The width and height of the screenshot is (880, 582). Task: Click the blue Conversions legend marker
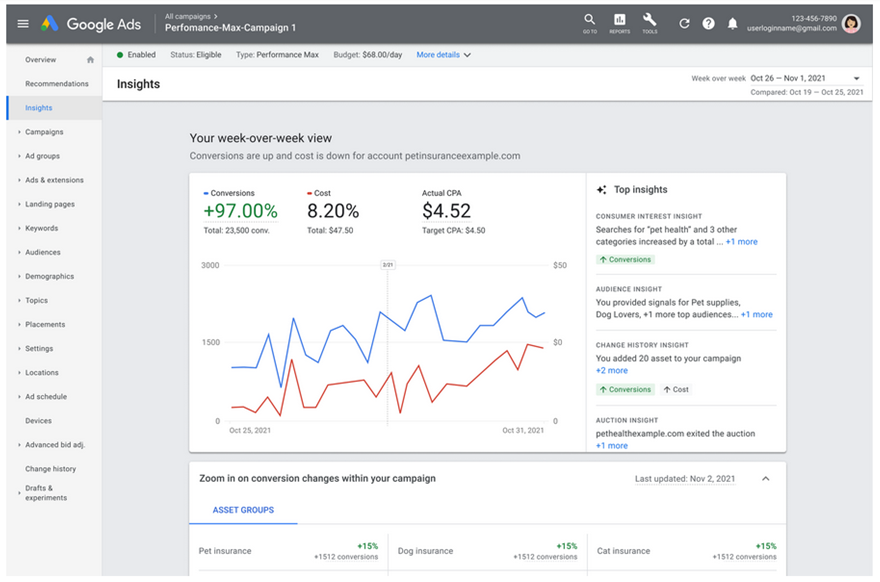click(206, 193)
